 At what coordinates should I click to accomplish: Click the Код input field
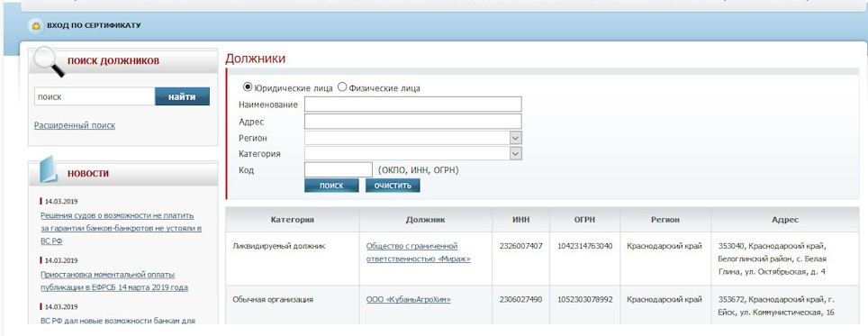(x=339, y=170)
